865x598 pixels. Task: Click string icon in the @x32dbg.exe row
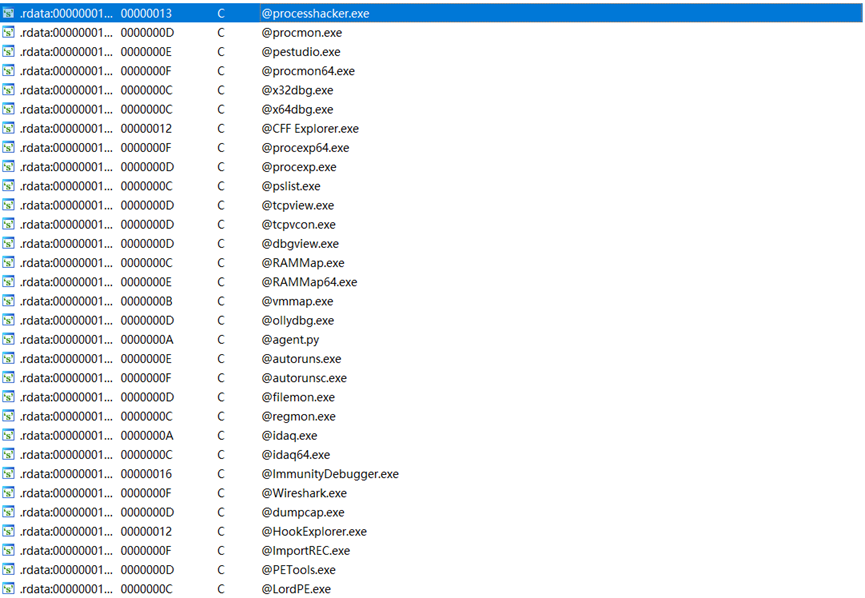[8, 90]
